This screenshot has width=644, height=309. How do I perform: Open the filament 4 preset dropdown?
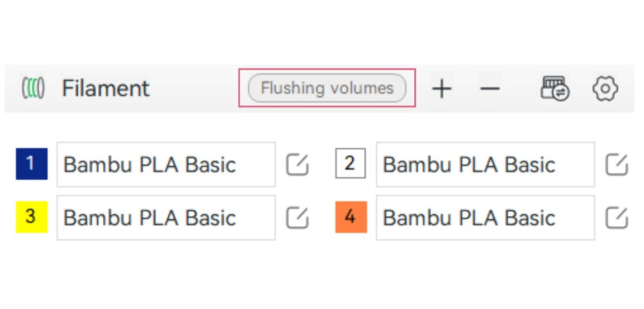point(485,217)
